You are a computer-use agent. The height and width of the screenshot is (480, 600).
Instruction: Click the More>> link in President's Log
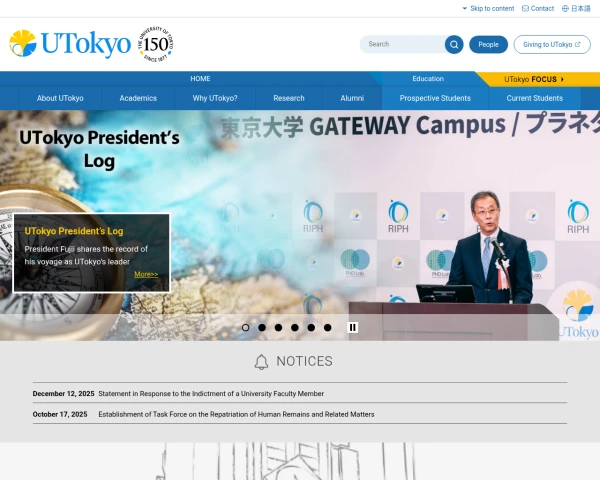pyautogui.click(x=146, y=274)
